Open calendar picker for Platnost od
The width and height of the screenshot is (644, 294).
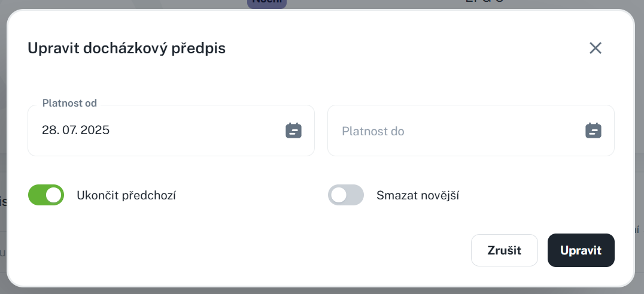(293, 131)
